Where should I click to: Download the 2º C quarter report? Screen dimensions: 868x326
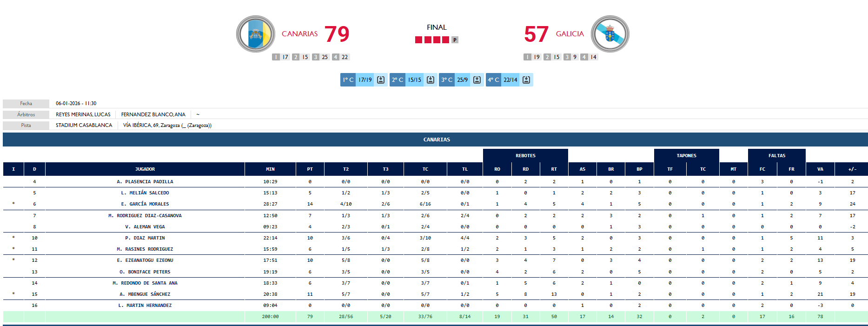[431, 80]
